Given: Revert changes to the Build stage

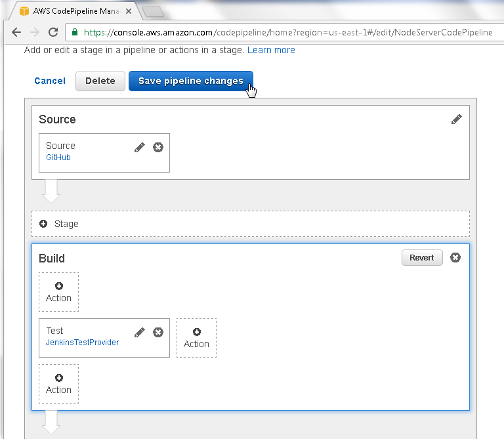Looking at the screenshot, I should [x=422, y=258].
